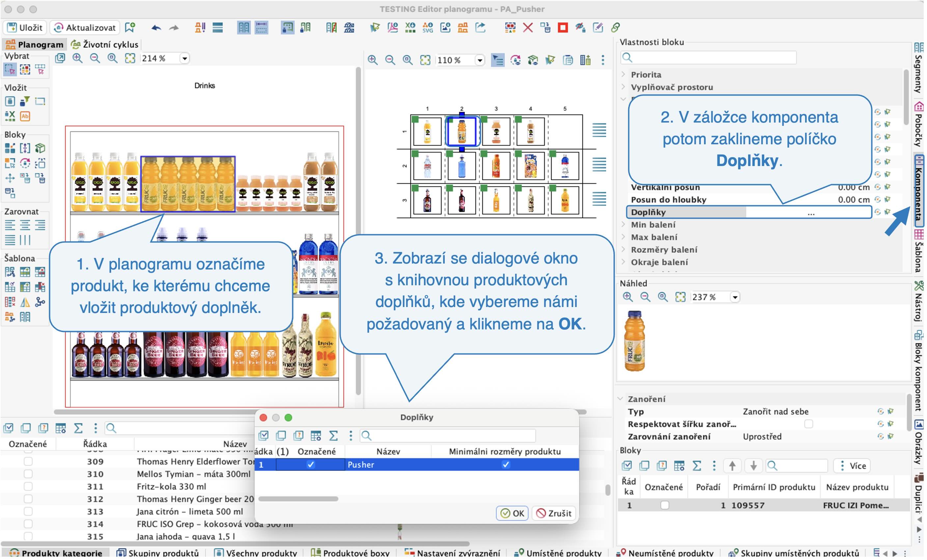The width and height of the screenshot is (927, 560).
Task: Open the Produktové boxy tab
Action: pyautogui.click(x=350, y=552)
